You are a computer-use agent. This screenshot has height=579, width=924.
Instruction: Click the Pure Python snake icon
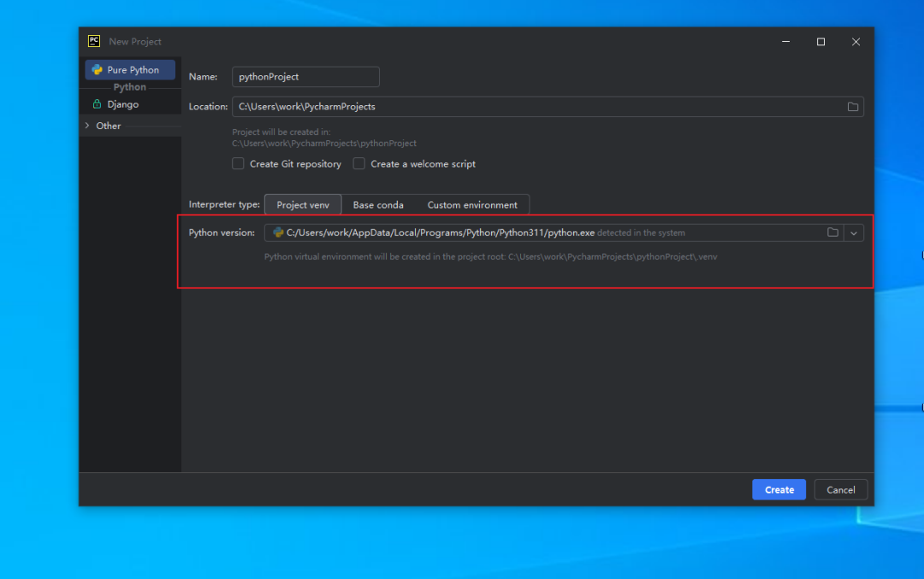[x=97, y=69]
